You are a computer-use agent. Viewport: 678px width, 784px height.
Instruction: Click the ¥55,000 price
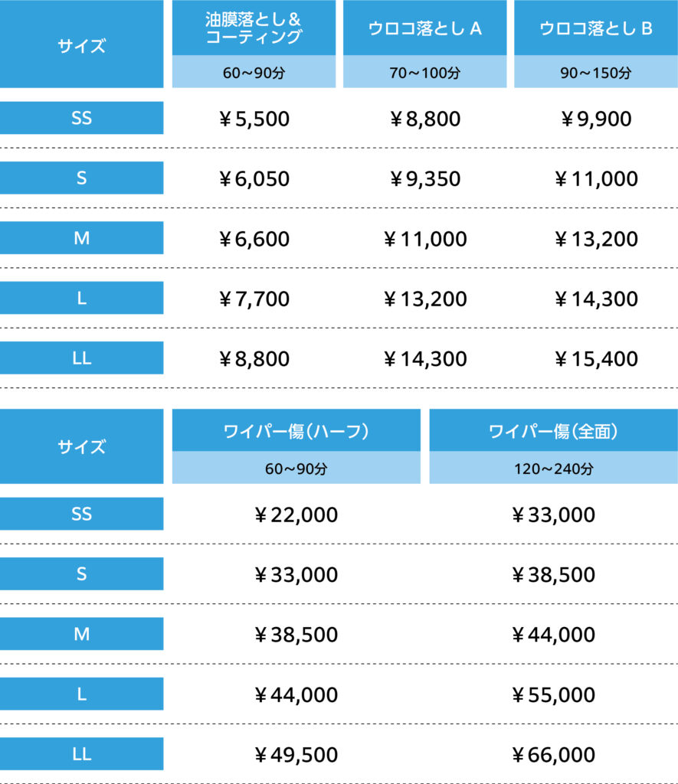[x=553, y=695]
